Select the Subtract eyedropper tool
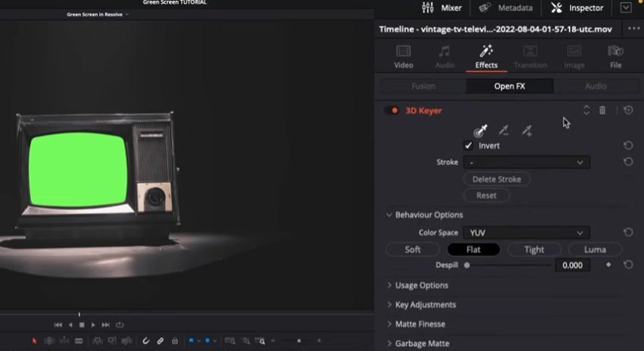This screenshot has width=644, height=351. (x=504, y=130)
